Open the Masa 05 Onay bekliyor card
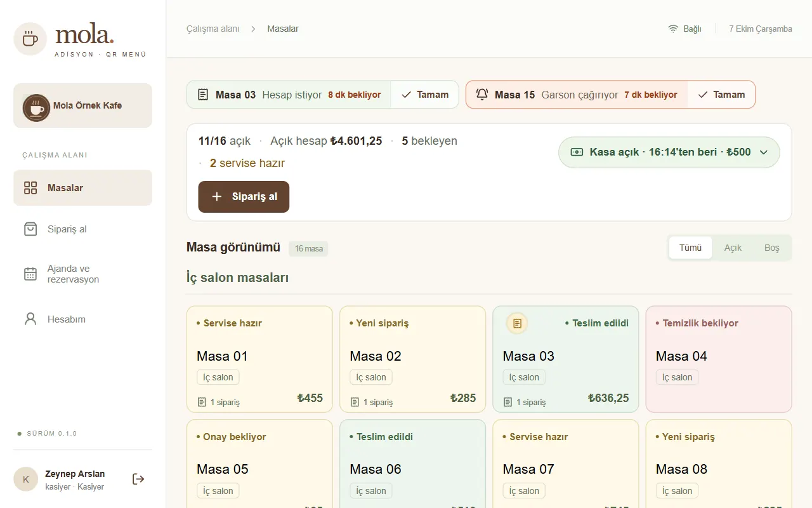This screenshot has height=508, width=812. click(x=259, y=464)
